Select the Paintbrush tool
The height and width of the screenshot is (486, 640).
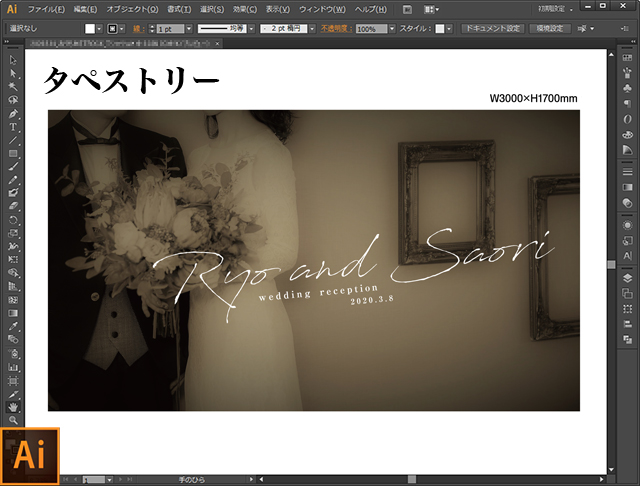pos(13,166)
